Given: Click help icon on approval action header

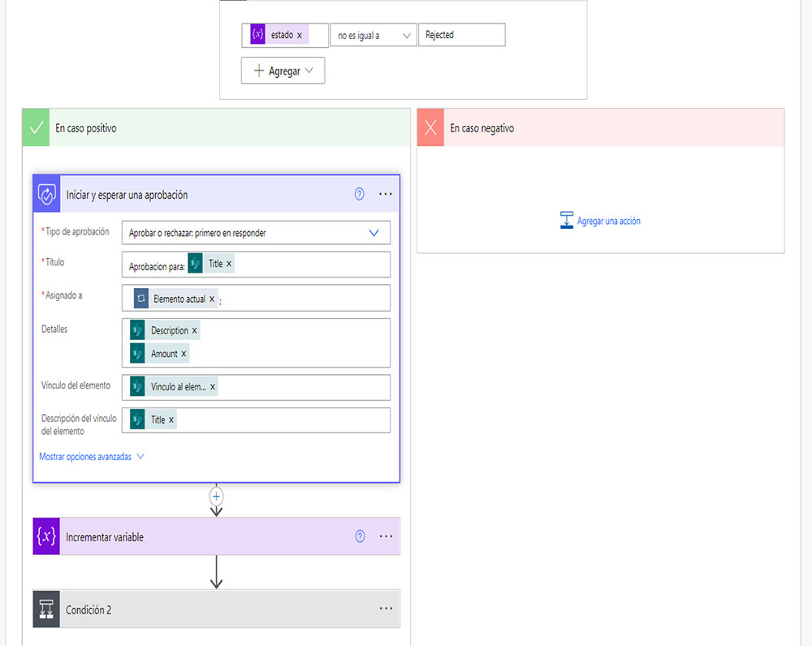Looking at the screenshot, I should coord(360,194).
